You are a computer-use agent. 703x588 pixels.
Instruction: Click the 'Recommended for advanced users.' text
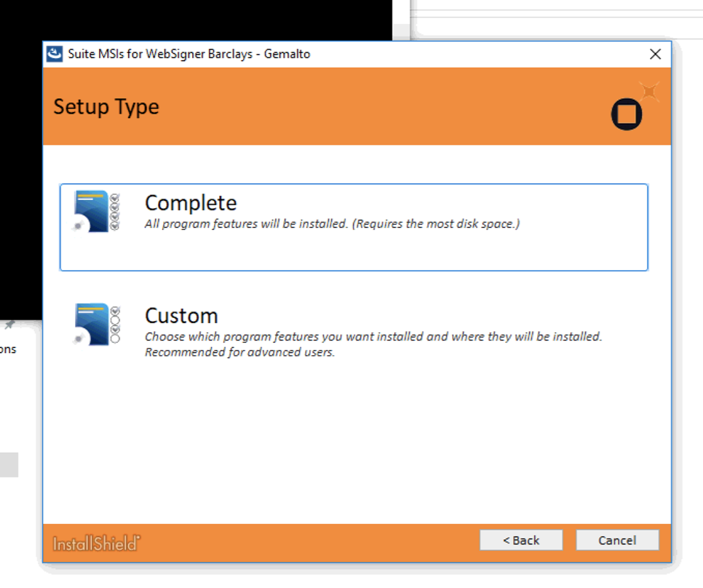[x=240, y=352]
